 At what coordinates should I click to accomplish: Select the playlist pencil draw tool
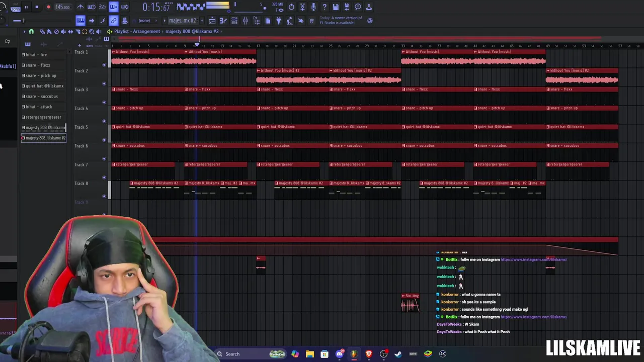tap(42, 32)
